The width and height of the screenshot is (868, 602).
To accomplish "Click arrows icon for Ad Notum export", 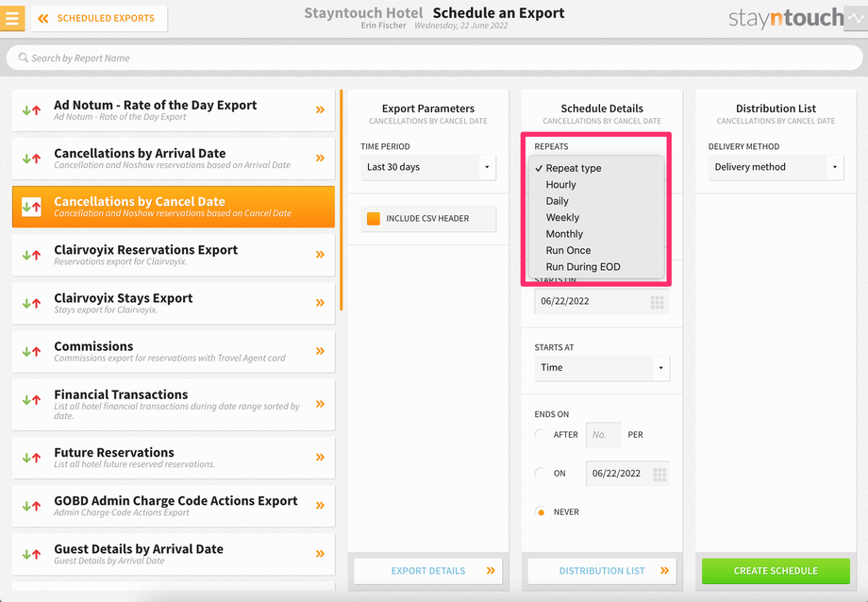I will click(31, 110).
